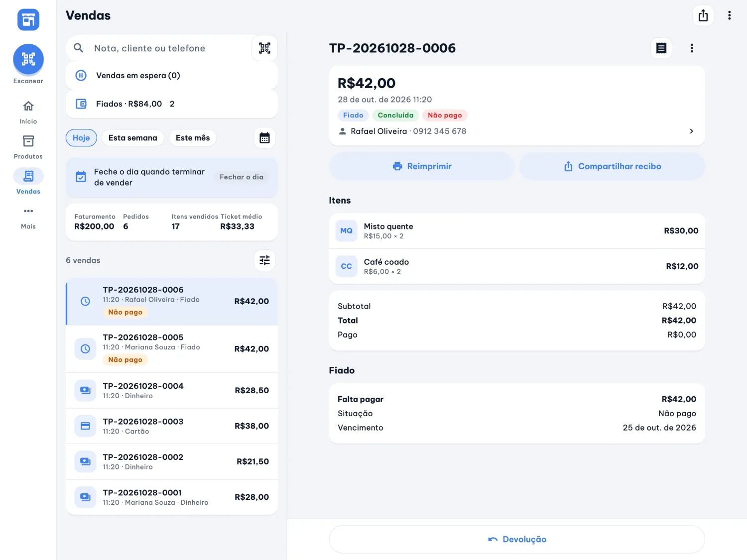
Task: Open the store logo icon
Action: 28,20
